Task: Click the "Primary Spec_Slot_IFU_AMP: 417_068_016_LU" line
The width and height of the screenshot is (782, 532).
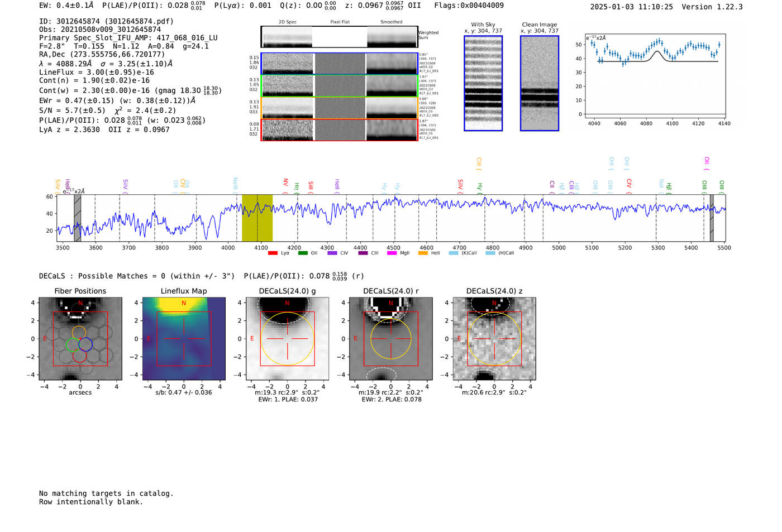Action: [128, 38]
